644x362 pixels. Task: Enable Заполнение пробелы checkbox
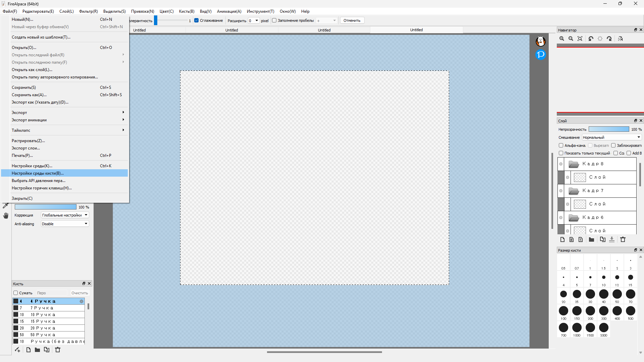point(274,20)
